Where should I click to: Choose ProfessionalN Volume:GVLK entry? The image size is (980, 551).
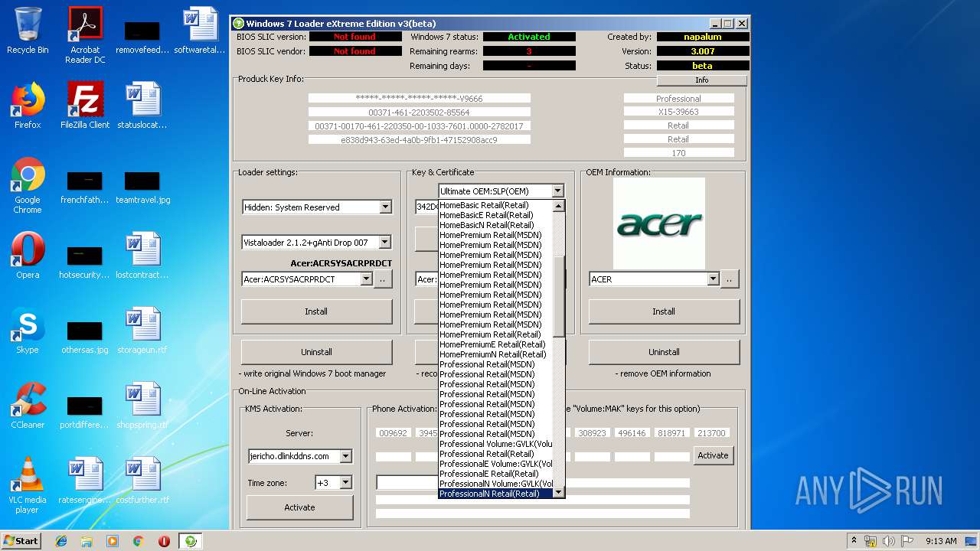click(x=495, y=484)
